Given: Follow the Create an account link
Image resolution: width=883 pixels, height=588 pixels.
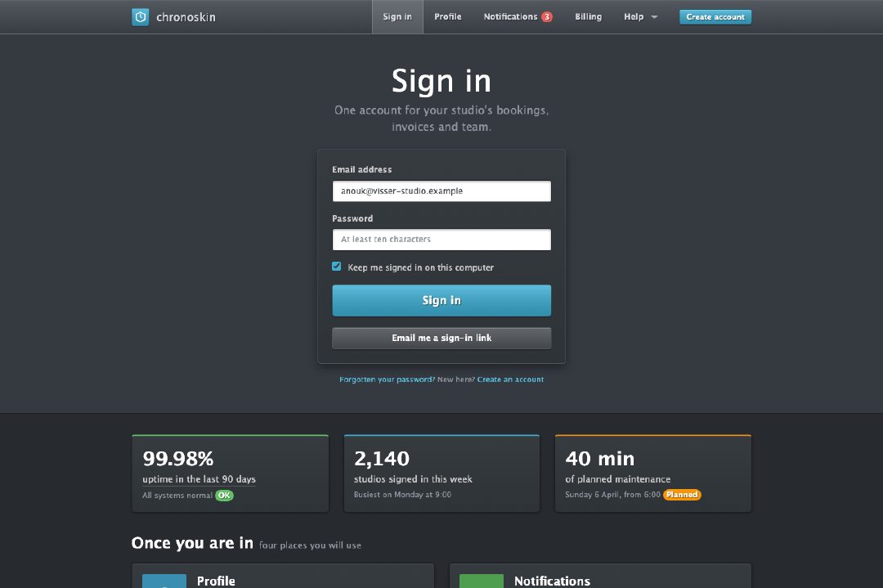Looking at the screenshot, I should click(510, 379).
